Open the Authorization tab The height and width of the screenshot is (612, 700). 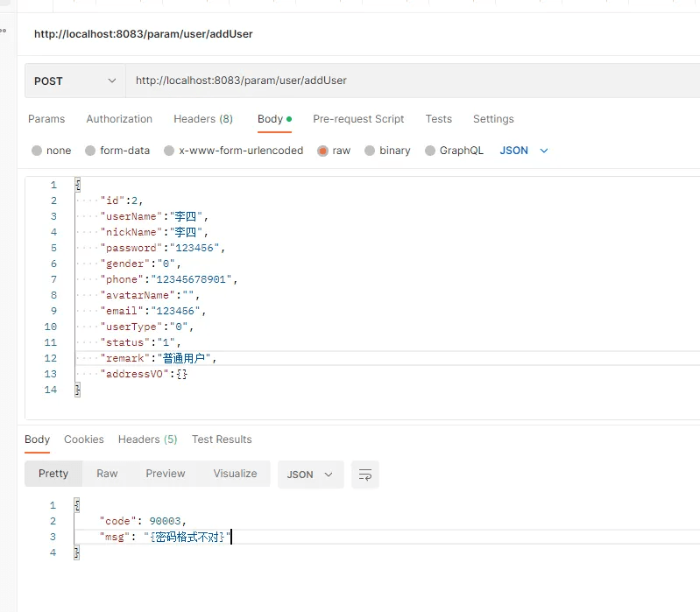point(119,119)
